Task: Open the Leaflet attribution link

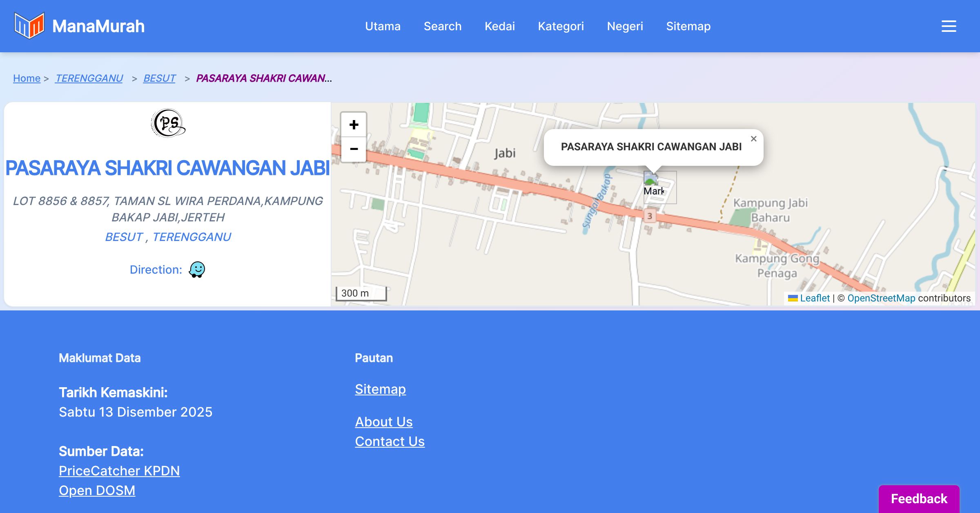Action: click(814, 298)
